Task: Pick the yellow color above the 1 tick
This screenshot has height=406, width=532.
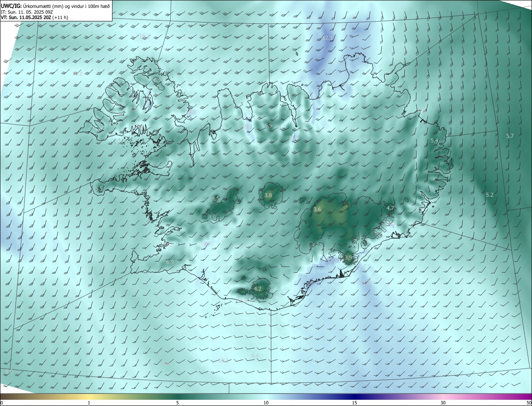Action: click(x=89, y=396)
